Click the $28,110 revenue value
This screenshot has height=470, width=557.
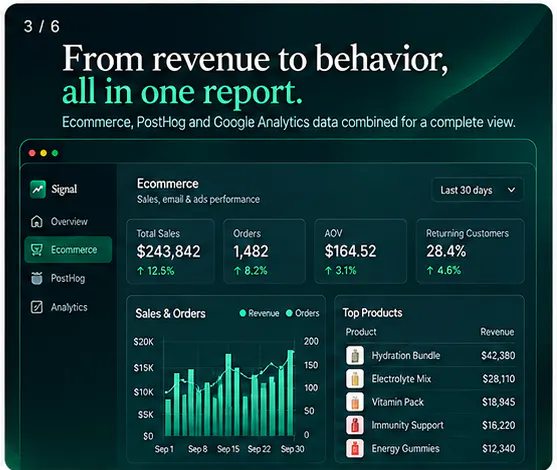(x=499, y=379)
